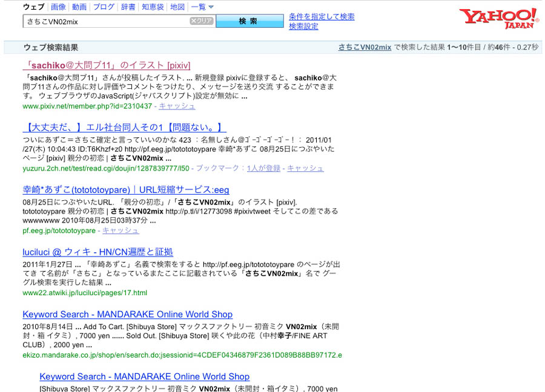
Task: Open the 知恵袋 tab
Action: [153, 7]
